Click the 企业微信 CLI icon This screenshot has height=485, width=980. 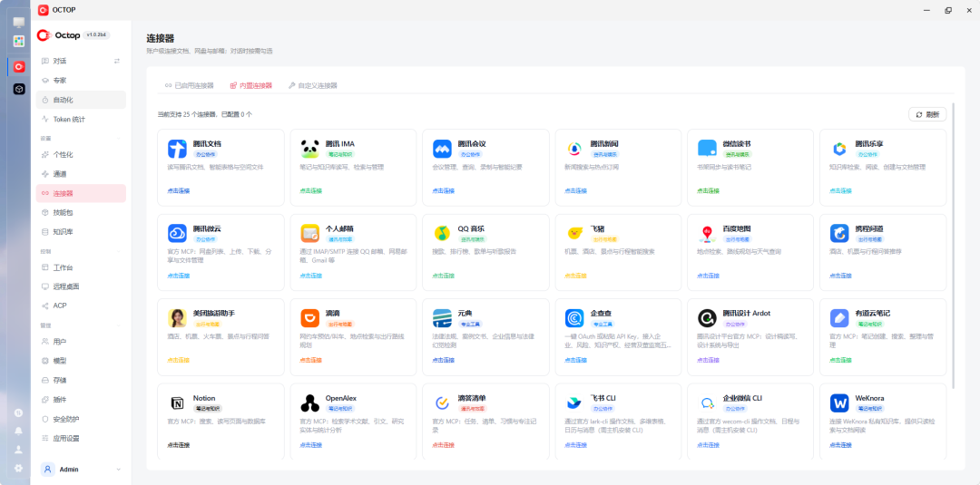708,403
